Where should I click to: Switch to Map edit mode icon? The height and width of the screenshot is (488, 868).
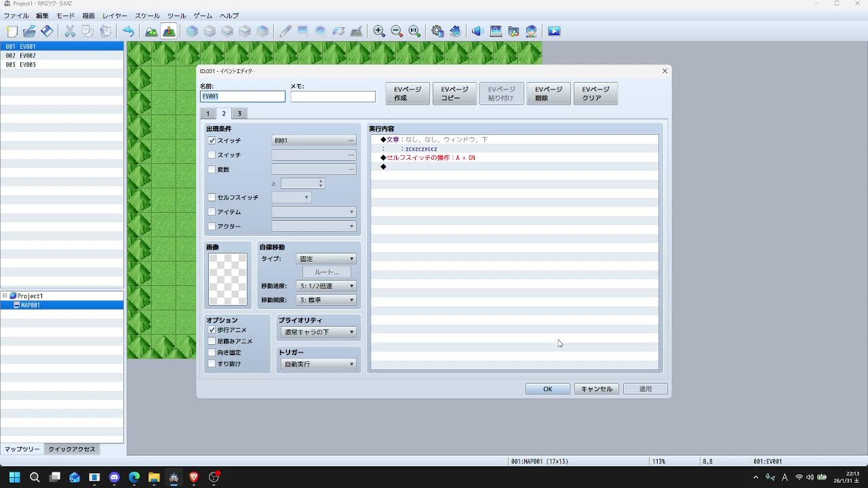pos(151,31)
